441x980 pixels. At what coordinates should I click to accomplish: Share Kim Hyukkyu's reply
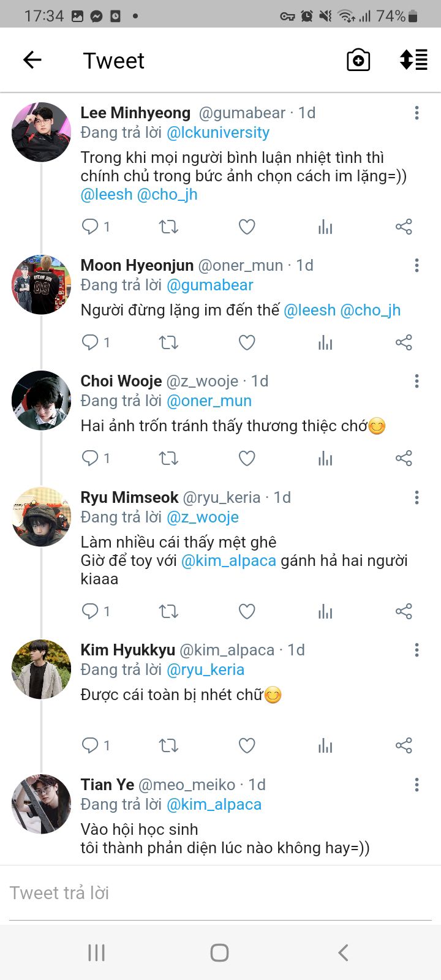(x=404, y=745)
